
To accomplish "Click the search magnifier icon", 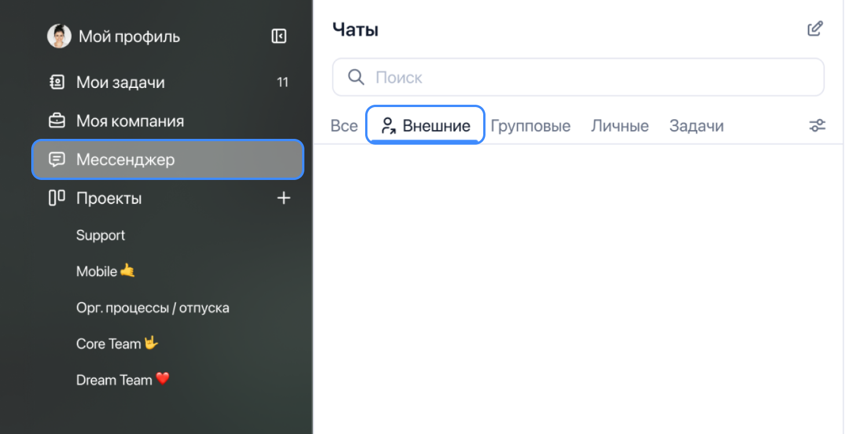I will (x=356, y=77).
